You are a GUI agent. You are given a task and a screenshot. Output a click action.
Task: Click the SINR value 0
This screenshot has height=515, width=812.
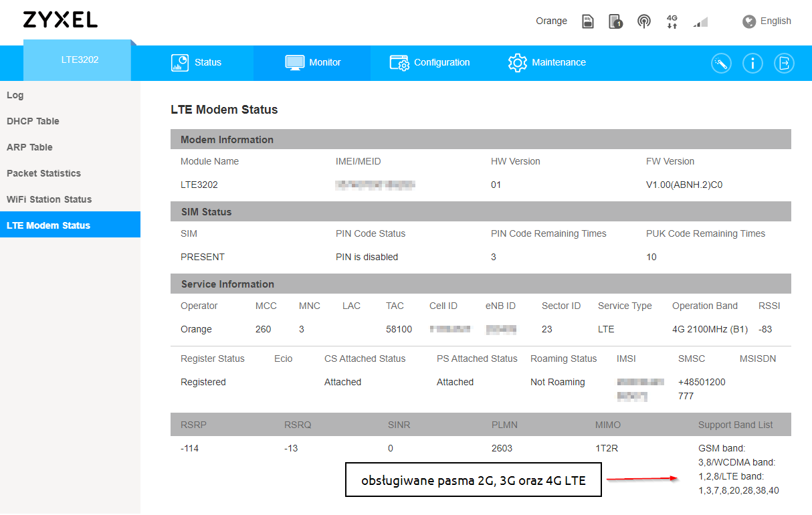pyautogui.click(x=391, y=448)
